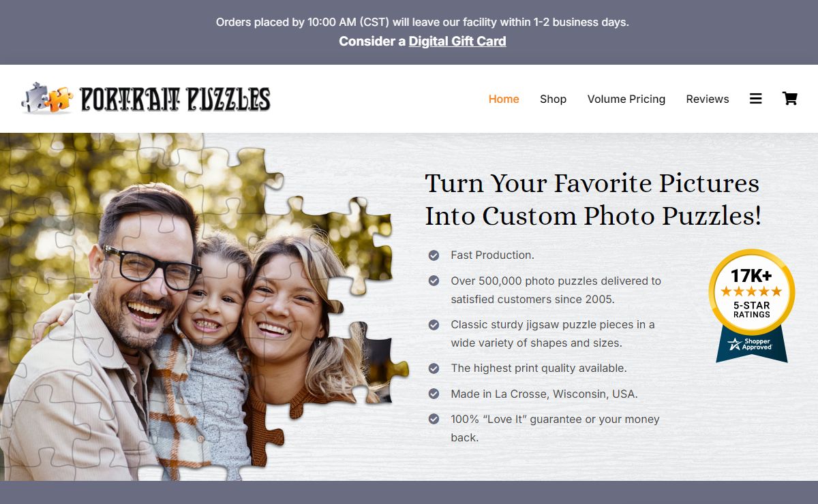Open the Shop menu item

(553, 99)
